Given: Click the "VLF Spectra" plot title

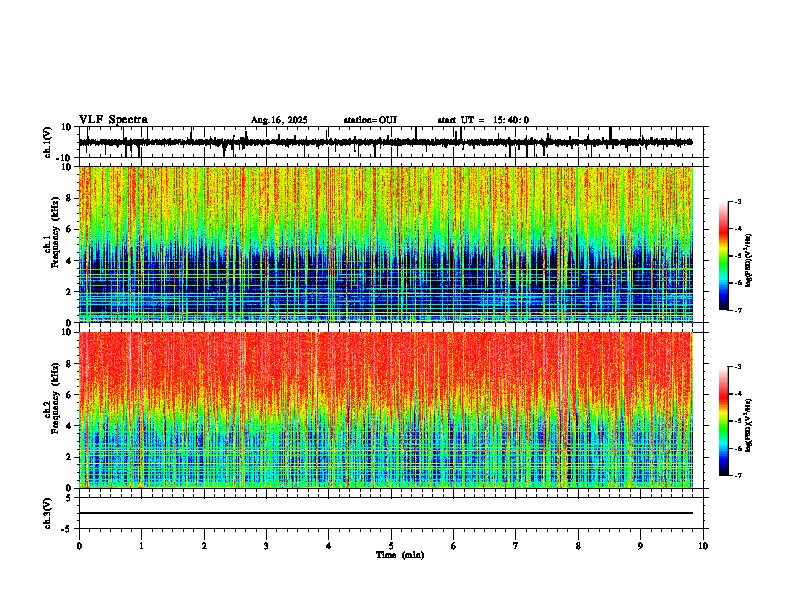Looking at the screenshot, I should (x=113, y=120).
